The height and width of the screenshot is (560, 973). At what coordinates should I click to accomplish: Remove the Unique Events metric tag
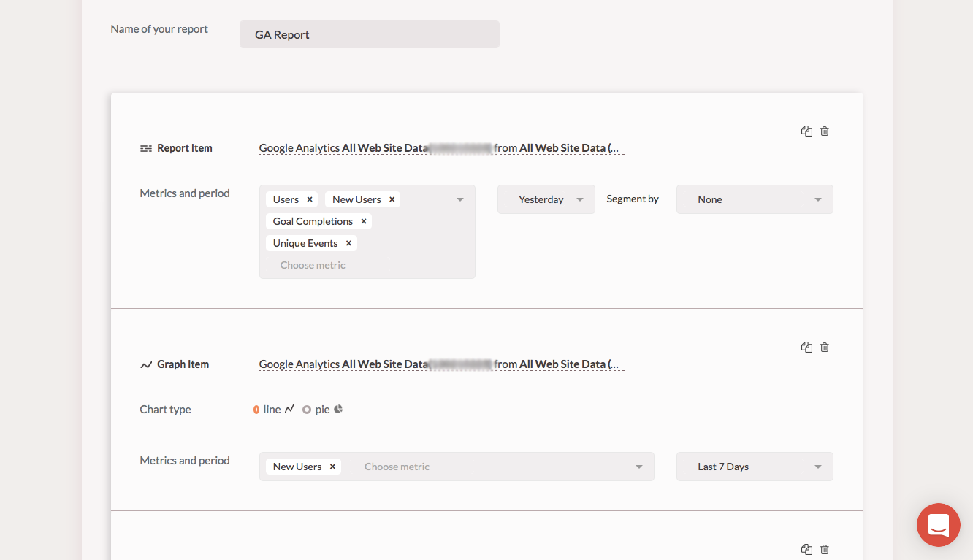point(348,243)
